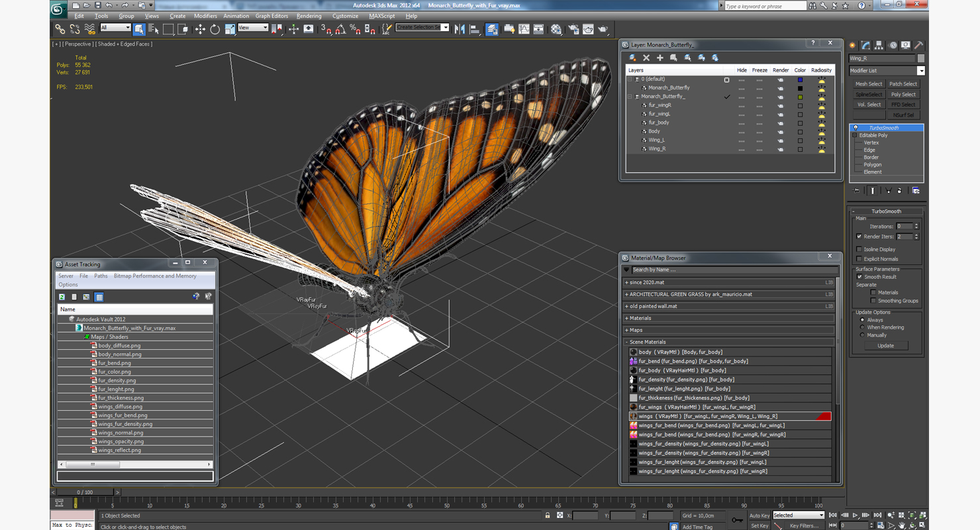
Task: Open the Curve Editor
Action: tap(524, 29)
